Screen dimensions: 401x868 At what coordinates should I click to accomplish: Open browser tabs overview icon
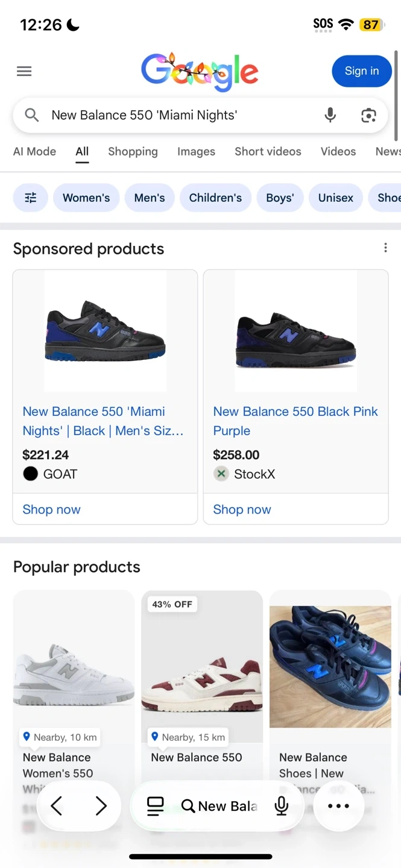[156, 806]
